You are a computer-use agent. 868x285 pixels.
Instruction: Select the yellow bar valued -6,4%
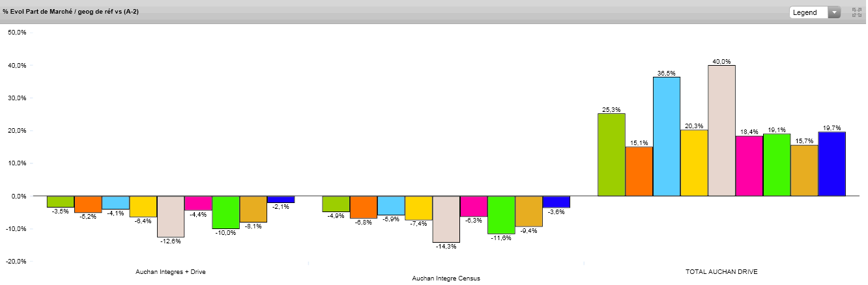click(143, 206)
